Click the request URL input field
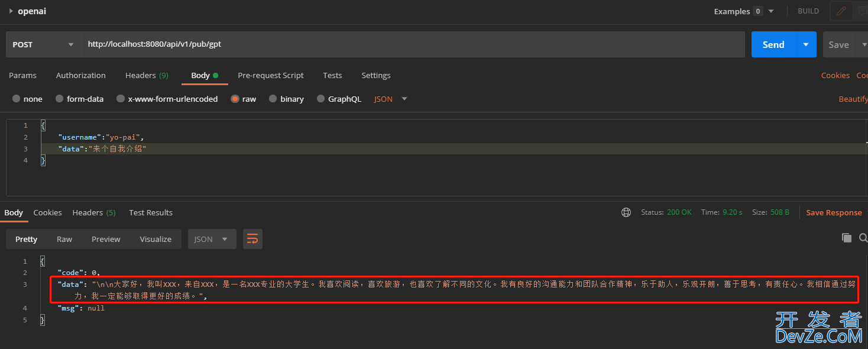The height and width of the screenshot is (349, 868). tap(413, 44)
